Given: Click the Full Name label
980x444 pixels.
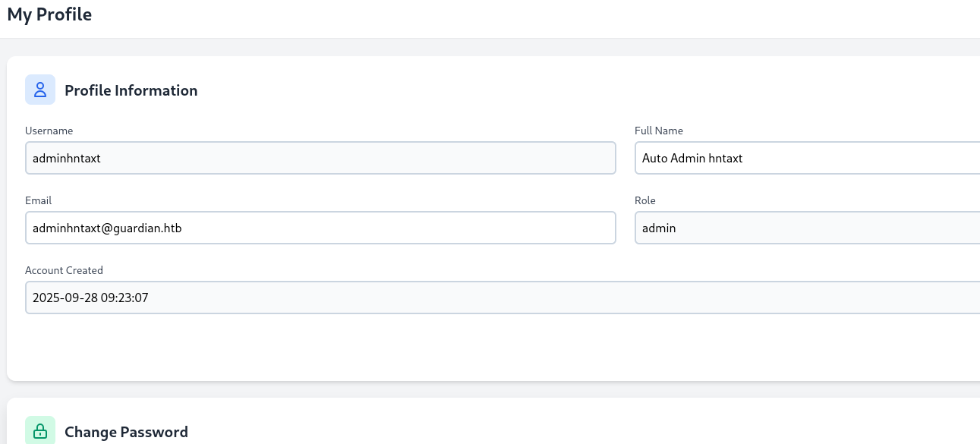Looking at the screenshot, I should [x=658, y=131].
